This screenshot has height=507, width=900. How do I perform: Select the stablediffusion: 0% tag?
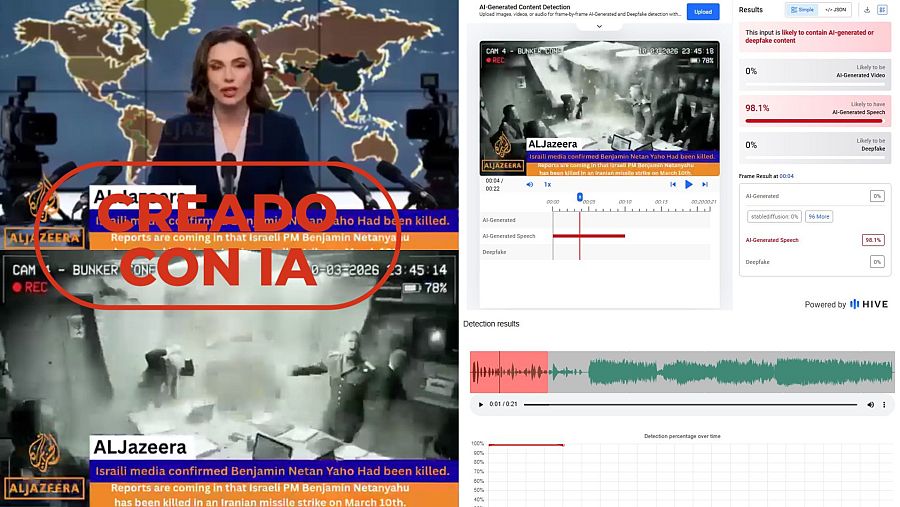coord(775,216)
